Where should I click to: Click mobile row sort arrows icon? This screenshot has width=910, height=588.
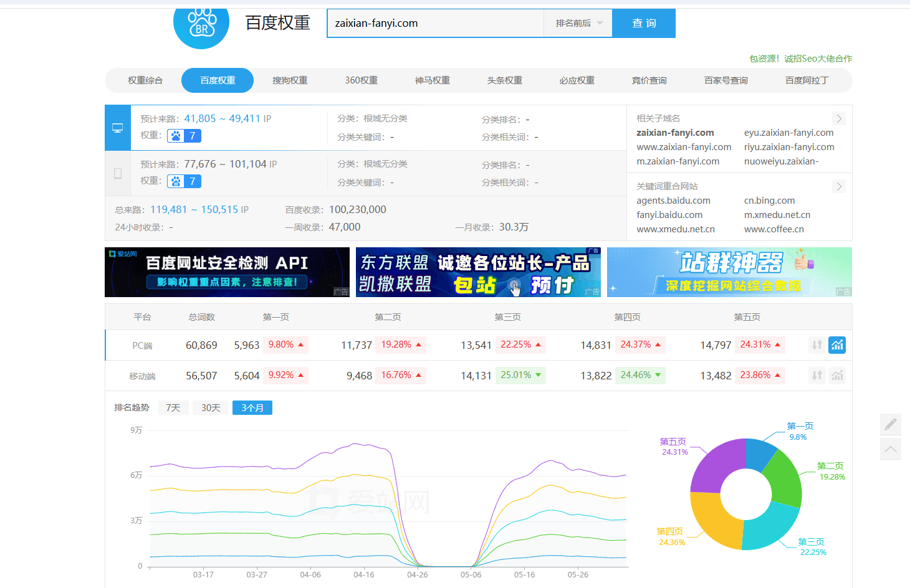coord(817,376)
